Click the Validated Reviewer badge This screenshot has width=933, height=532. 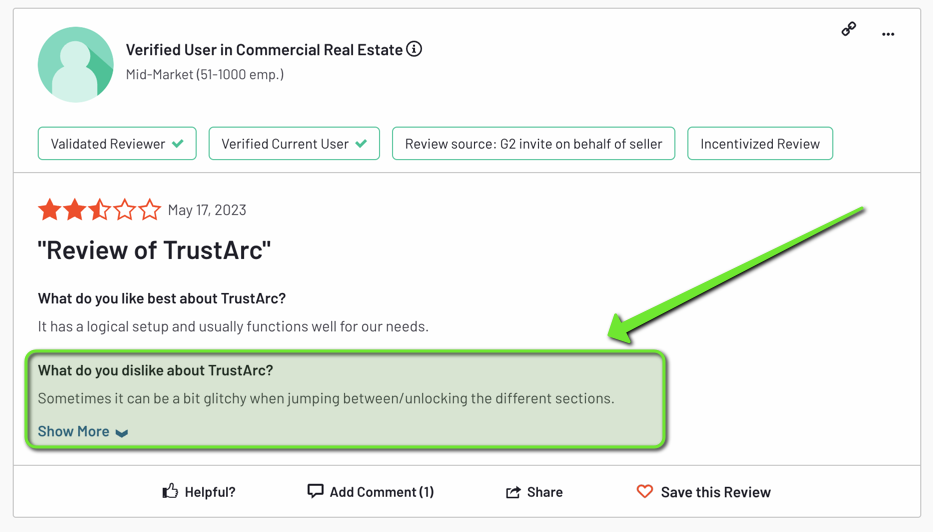tap(117, 143)
